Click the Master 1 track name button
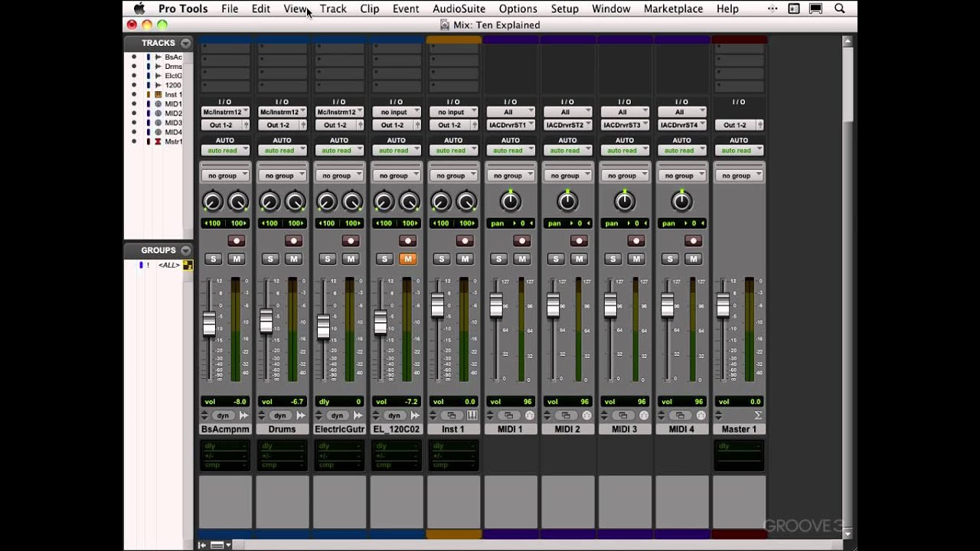The image size is (980, 551). coord(739,429)
